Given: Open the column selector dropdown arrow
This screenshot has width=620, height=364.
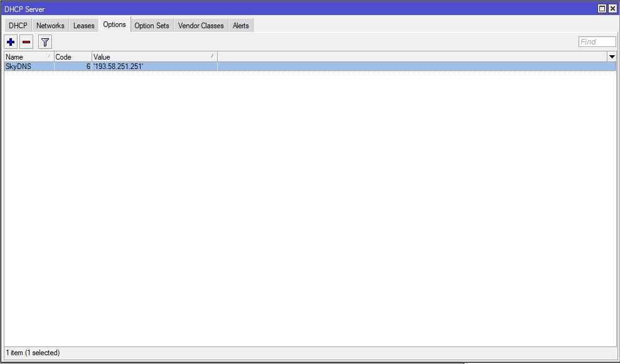Looking at the screenshot, I should [612, 56].
